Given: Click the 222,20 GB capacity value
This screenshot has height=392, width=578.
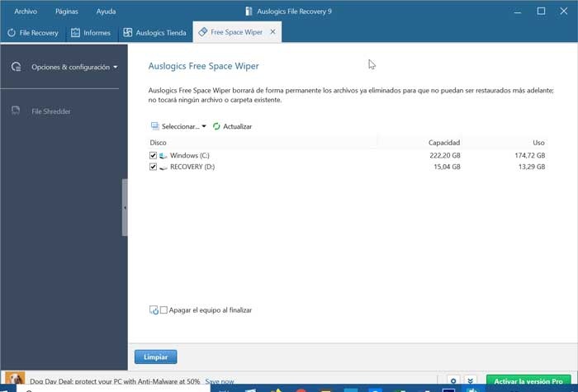Looking at the screenshot, I should pyautogui.click(x=445, y=155).
